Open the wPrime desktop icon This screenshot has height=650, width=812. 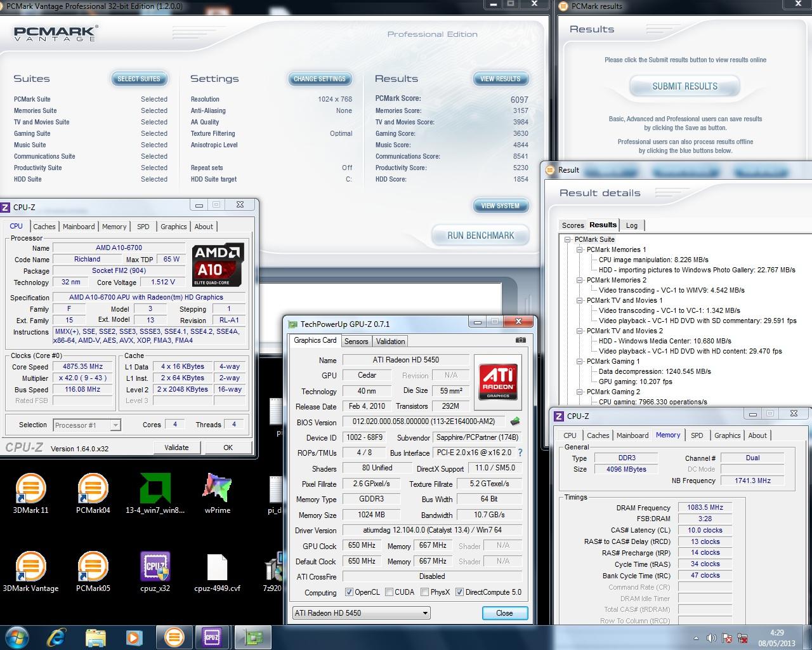point(217,493)
